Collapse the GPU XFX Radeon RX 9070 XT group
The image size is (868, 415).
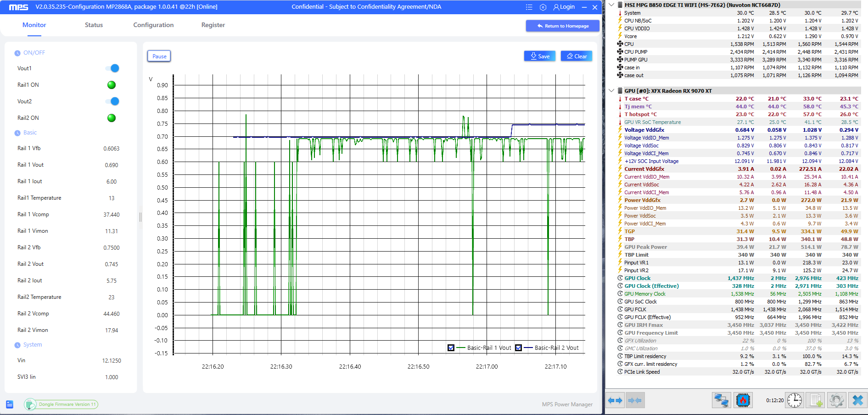[611, 90]
